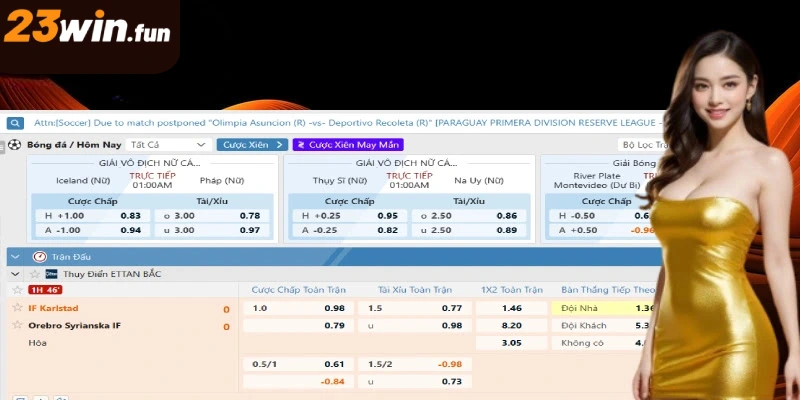
Task: Click the clock icon beside Trận Đấu
Action: tap(39, 257)
